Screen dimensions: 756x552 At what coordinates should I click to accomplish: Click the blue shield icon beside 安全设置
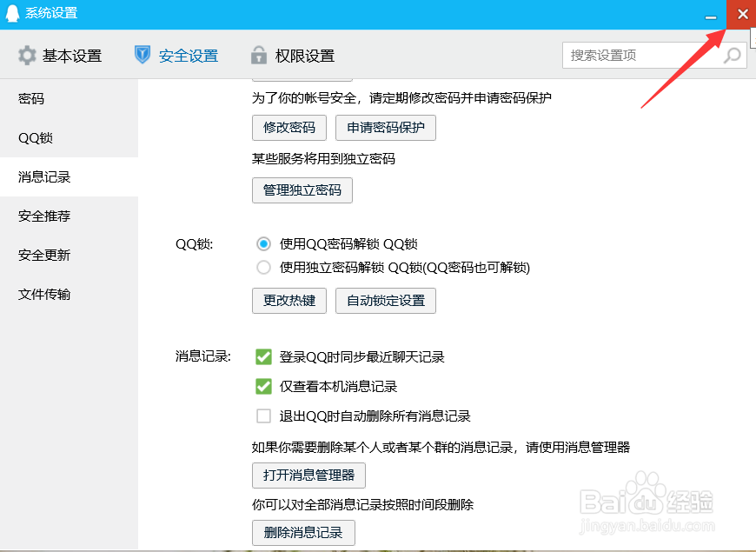pos(143,55)
